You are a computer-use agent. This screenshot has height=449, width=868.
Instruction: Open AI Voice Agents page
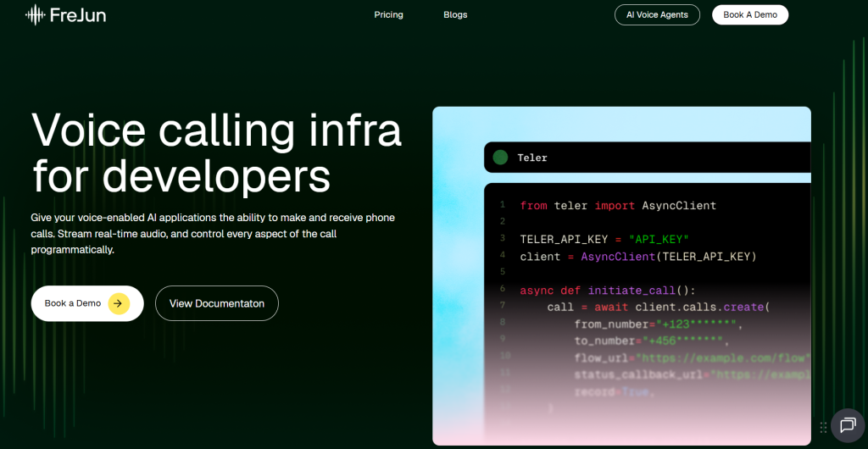pyautogui.click(x=657, y=15)
